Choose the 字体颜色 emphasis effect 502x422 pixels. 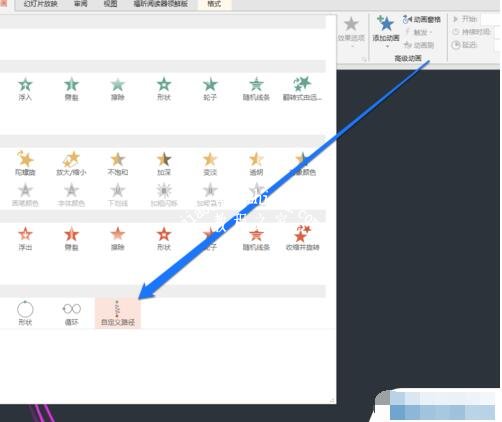pyautogui.click(x=71, y=195)
